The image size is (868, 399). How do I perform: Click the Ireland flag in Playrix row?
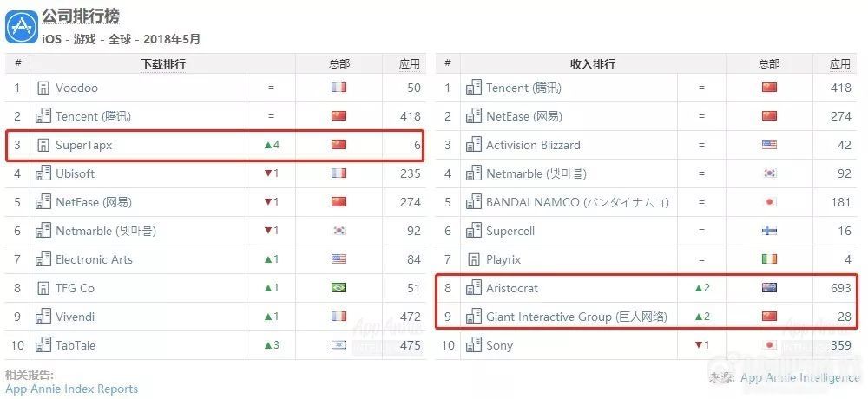point(769,259)
